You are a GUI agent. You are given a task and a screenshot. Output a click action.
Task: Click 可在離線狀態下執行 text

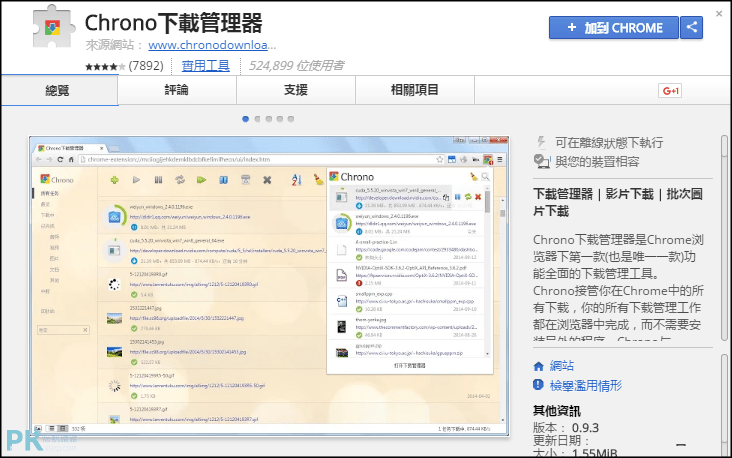pos(609,142)
